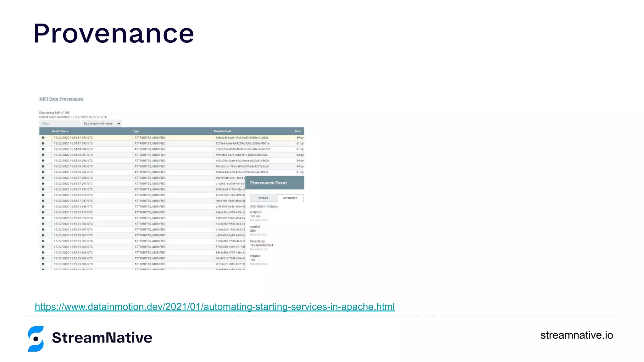Click the StreamNative S logo icon
The width and height of the screenshot is (644, 362).
pyautogui.click(x=36, y=339)
